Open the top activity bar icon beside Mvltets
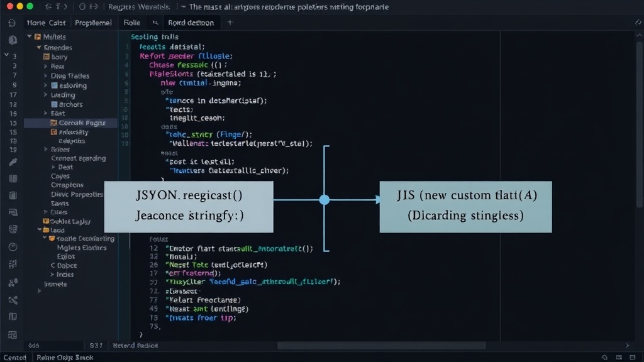Screen dimensions: 644x362 click(13, 40)
